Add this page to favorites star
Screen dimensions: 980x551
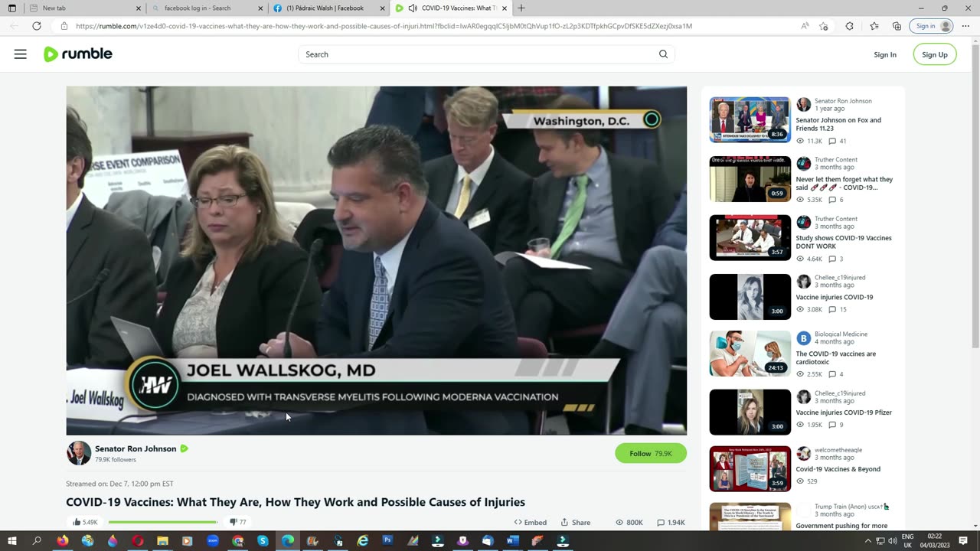pyautogui.click(x=824, y=26)
